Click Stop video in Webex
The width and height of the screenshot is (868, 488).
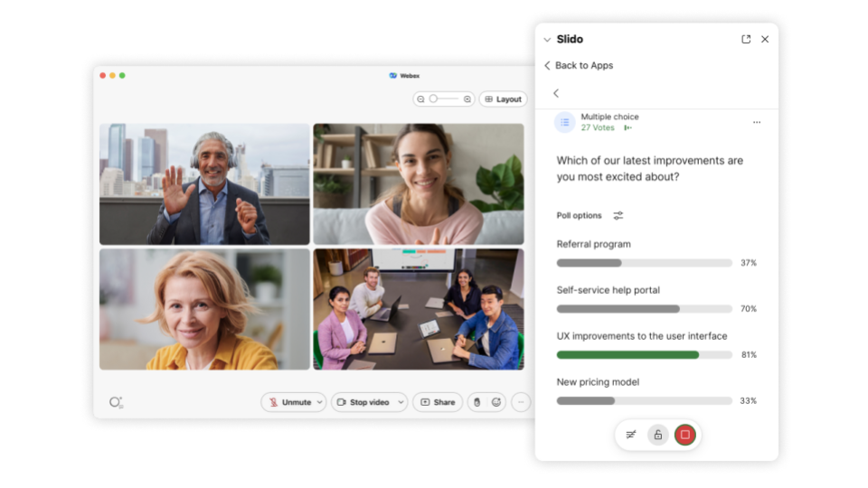coord(363,402)
